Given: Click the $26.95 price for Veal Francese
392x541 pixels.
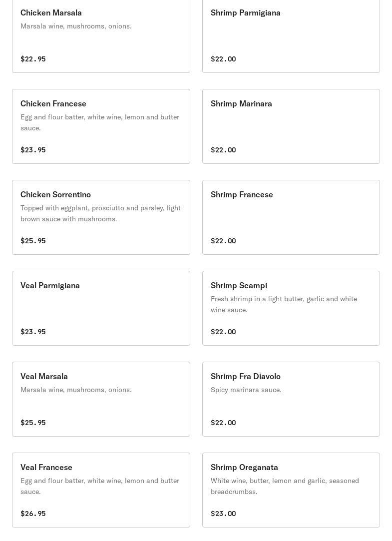Looking at the screenshot, I should tap(33, 514).
